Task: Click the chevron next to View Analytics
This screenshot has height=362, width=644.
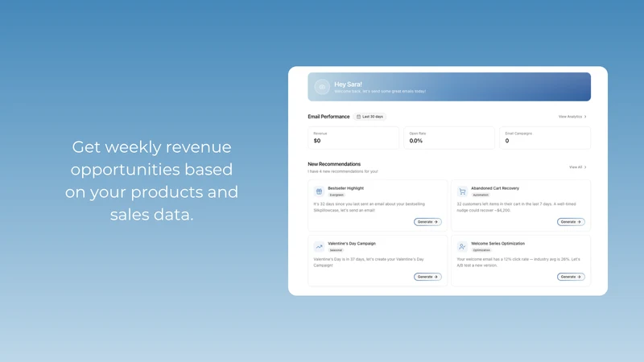Action: point(585,117)
